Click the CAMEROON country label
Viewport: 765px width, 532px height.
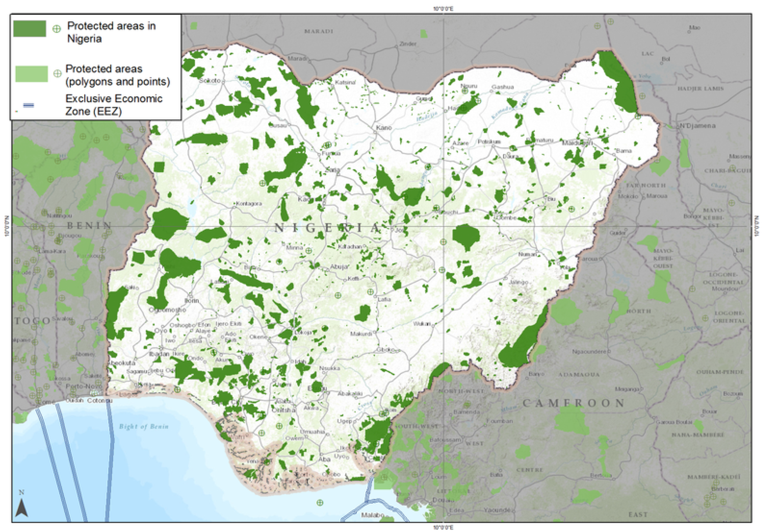(573, 403)
